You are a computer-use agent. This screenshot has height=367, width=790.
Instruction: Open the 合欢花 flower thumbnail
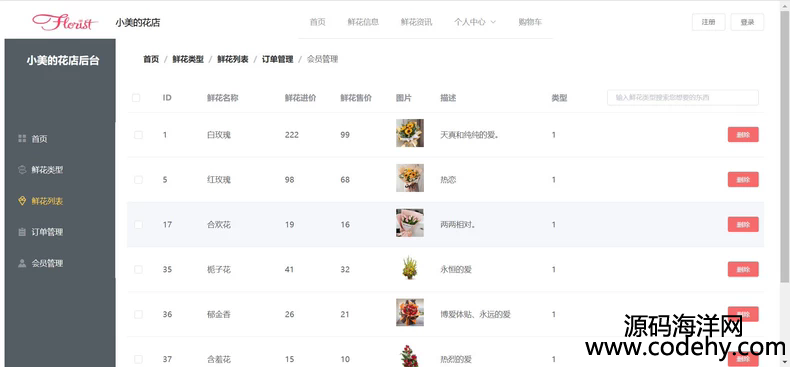(x=410, y=223)
